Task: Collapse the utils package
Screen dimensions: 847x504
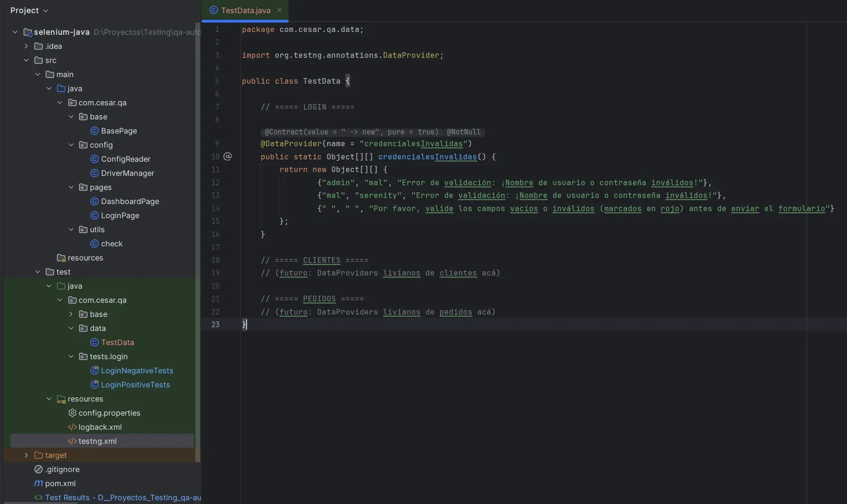Action: click(x=72, y=229)
